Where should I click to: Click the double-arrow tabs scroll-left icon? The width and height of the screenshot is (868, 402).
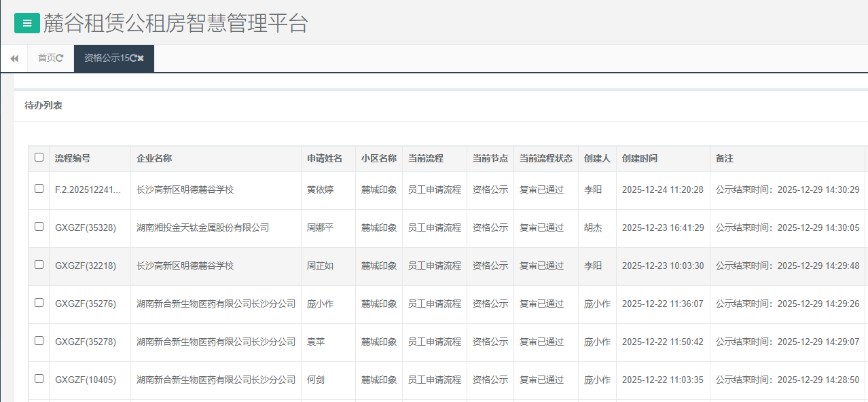14,59
